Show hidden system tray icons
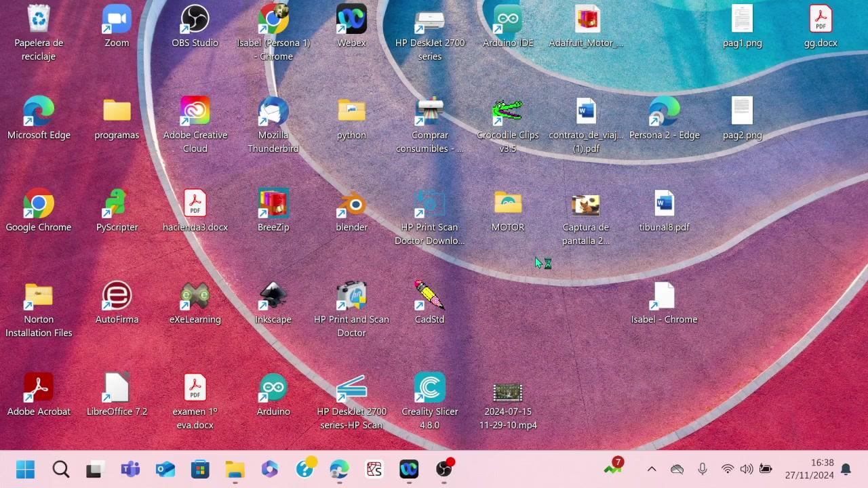The height and width of the screenshot is (488, 868). tap(652, 469)
